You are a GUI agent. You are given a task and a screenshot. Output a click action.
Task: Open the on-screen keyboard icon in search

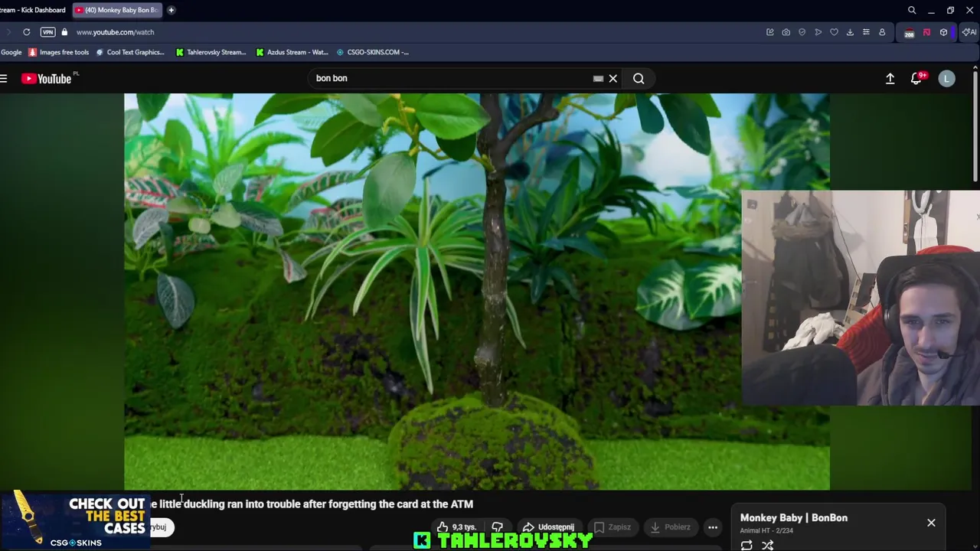[x=598, y=78]
